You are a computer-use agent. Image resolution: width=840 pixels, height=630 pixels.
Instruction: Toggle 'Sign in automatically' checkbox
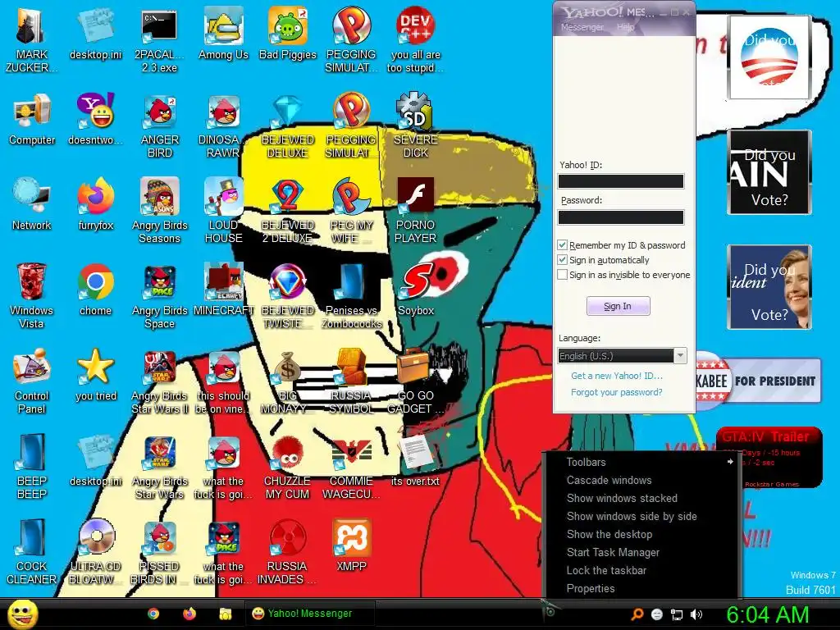(x=562, y=260)
